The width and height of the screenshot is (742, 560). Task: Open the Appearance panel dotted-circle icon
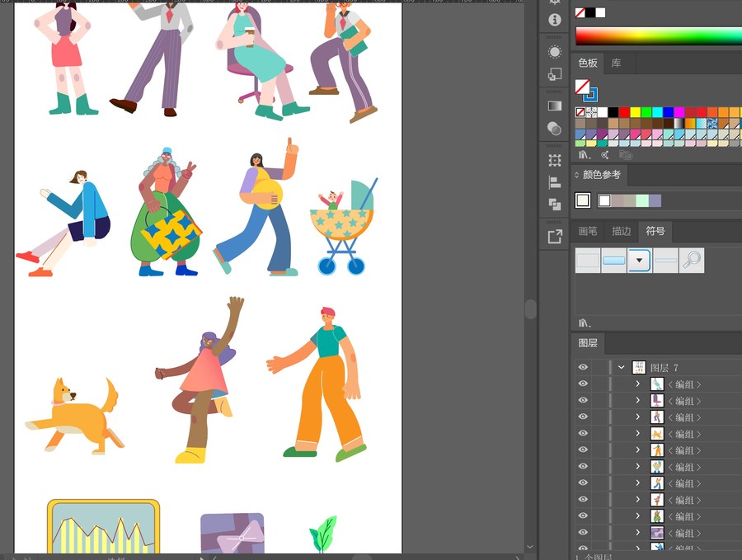click(555, 52)
